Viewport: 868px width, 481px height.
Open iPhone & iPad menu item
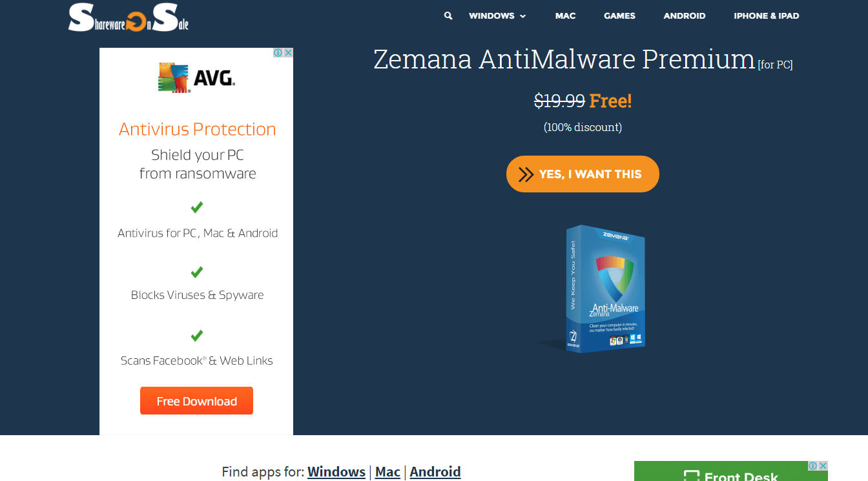[766, 15]
